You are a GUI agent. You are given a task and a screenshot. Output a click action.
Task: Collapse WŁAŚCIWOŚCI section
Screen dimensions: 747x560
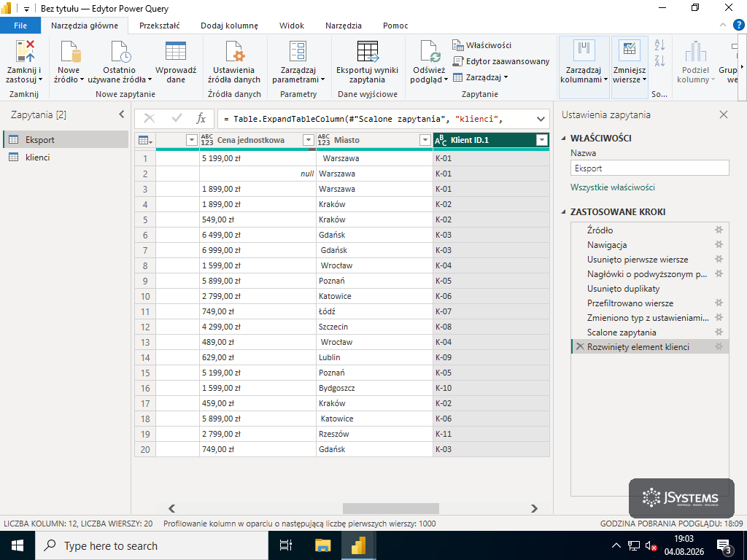pos(564,138)
